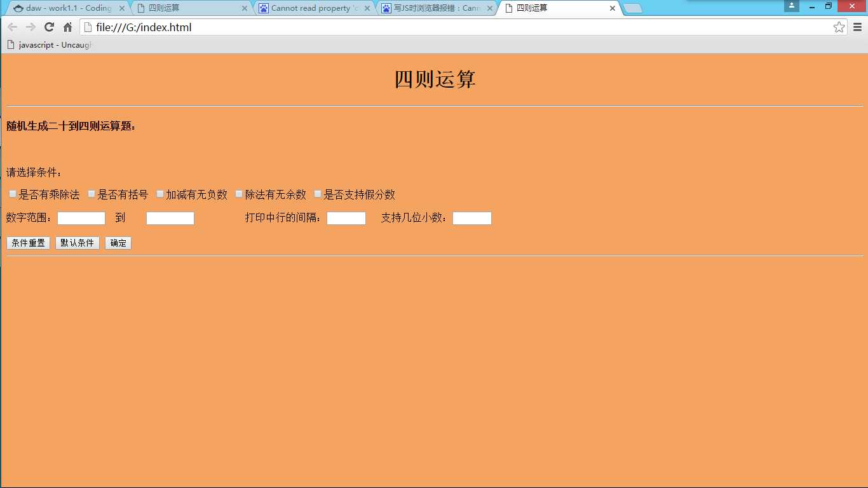Click the browser Forward arrow
This screenshot has height=488, width=868.
click(x=31, y=27)
